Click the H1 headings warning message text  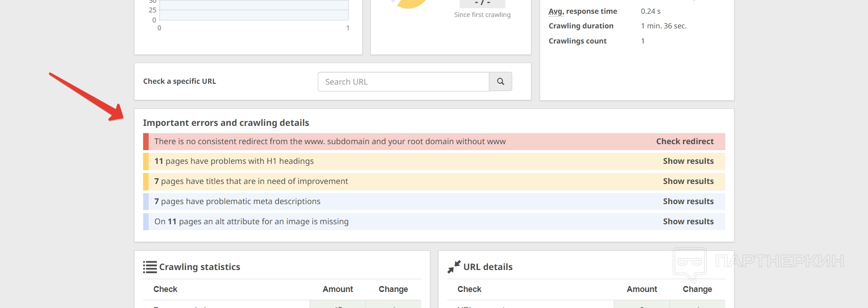point(234,161)
